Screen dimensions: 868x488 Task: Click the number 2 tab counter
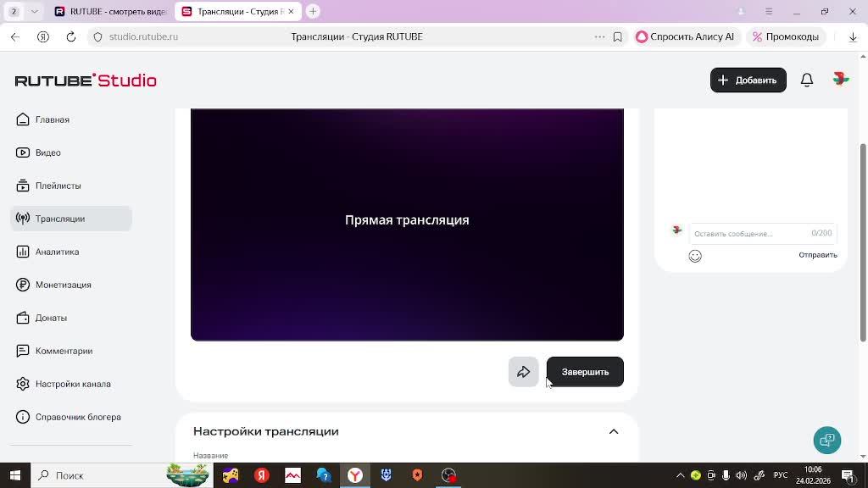[14, 11]
